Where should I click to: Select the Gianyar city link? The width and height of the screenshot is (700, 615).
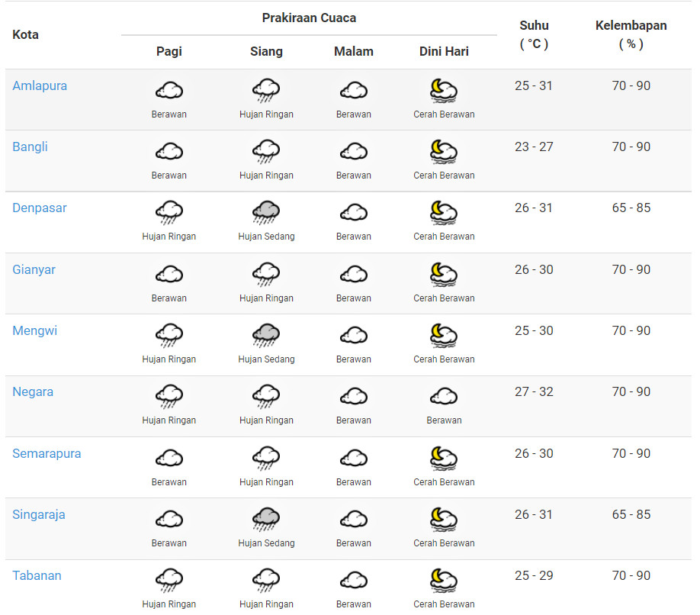point(34,269)
